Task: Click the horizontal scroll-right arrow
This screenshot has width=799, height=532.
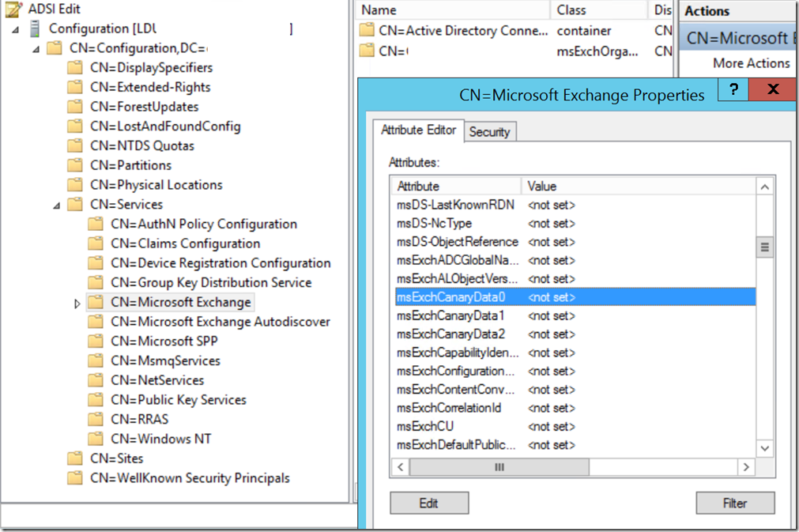Action: tap(747, 466)
